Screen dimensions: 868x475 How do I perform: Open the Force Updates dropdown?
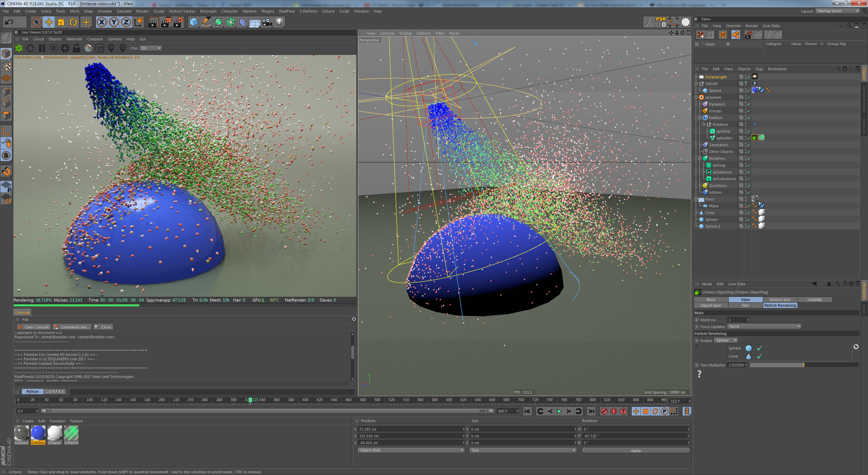coord(764,326)
